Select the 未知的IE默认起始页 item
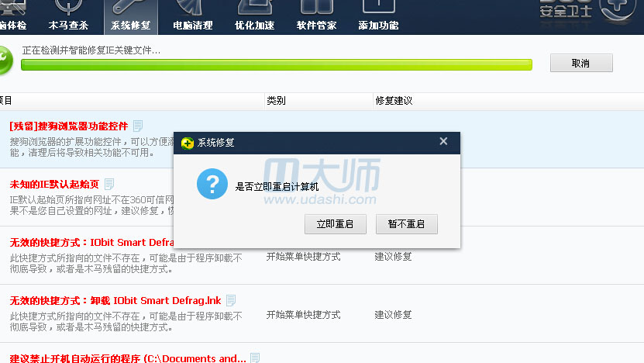644x363 pixels. tap(54, 184)
